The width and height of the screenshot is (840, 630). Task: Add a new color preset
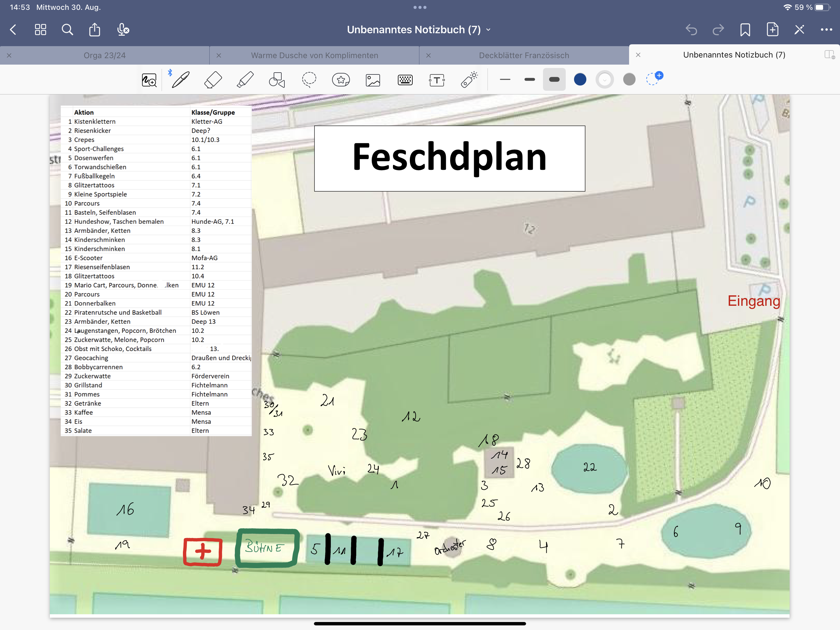pyautogui.click(x=654, y=78)
